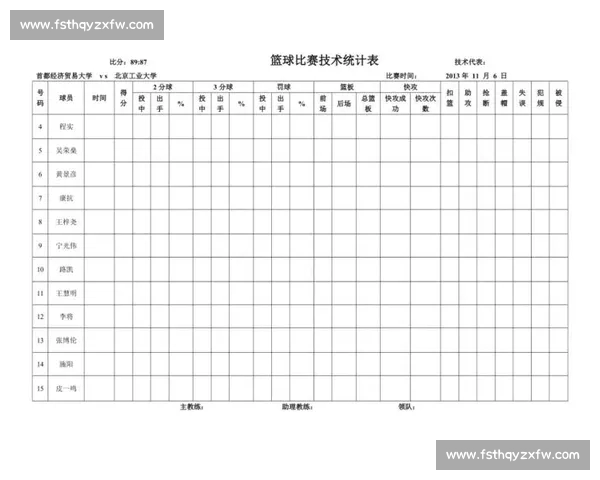This screenshot has width=600, height=480.
Task: Click player name 王慧明 in row 11
Action: pos(66,293)
